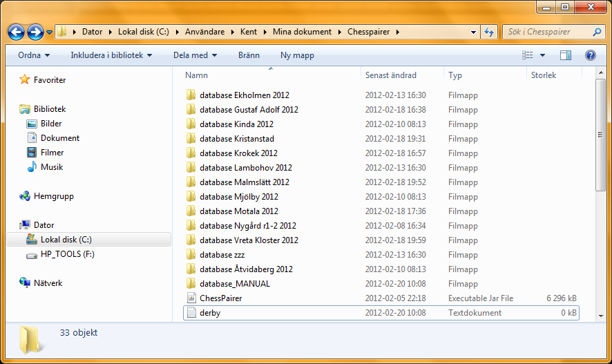Open Help with the question mark icon
This screenshot has height=364, width=612.
pyautogui.click(x=590, y=55)
